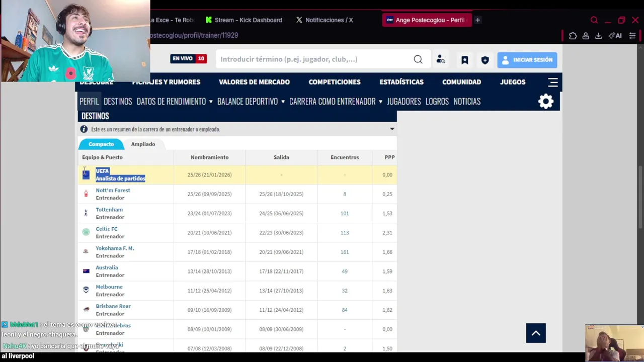Open the Tottenham team link
Screen dimensions: 644x362
tap(109, 210)
